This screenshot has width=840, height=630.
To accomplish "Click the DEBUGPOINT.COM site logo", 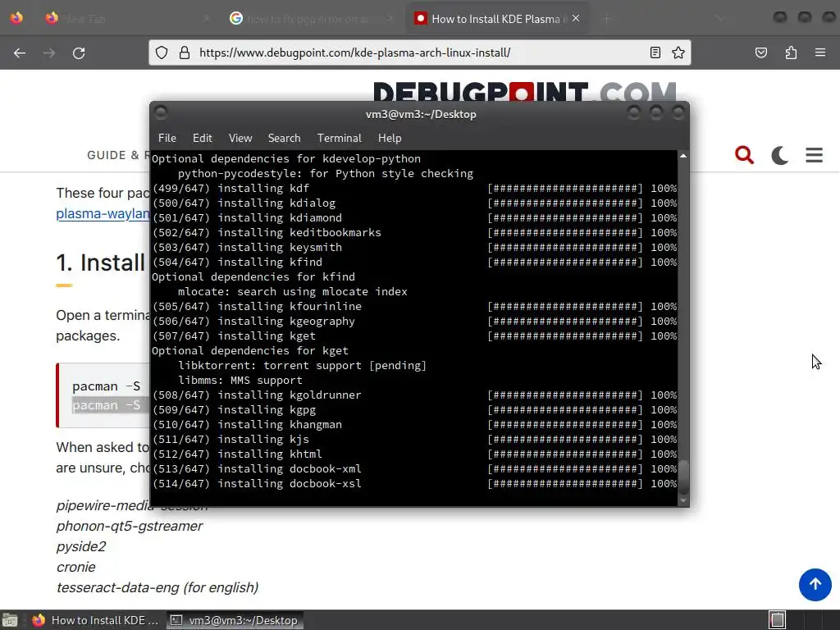I will tap(524, 92).
